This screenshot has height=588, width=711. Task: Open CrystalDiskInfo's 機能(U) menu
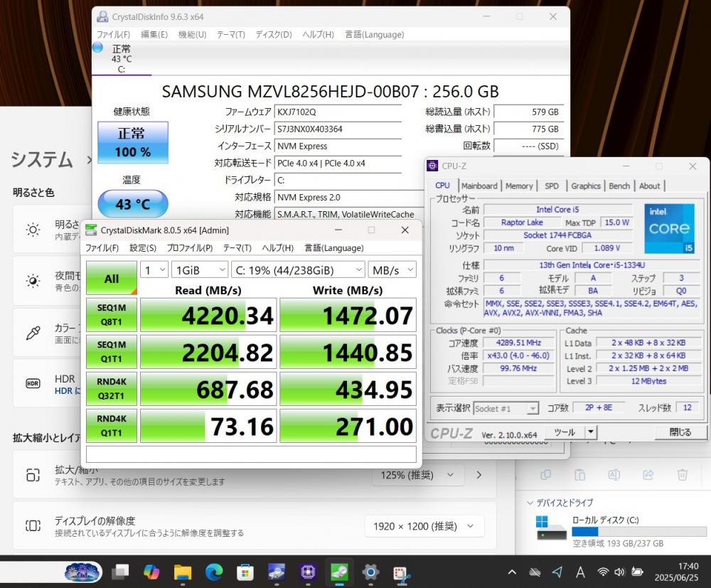[x=192, y=34]
